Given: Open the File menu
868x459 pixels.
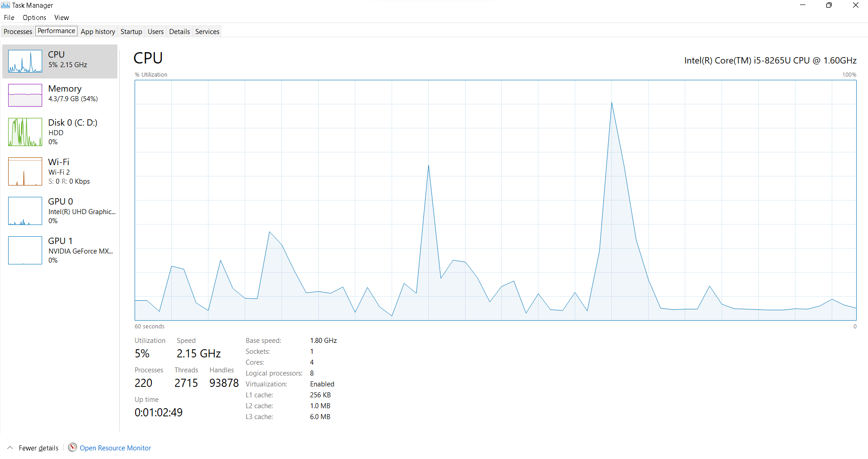Looking at the screenshot, I should 9,17.
